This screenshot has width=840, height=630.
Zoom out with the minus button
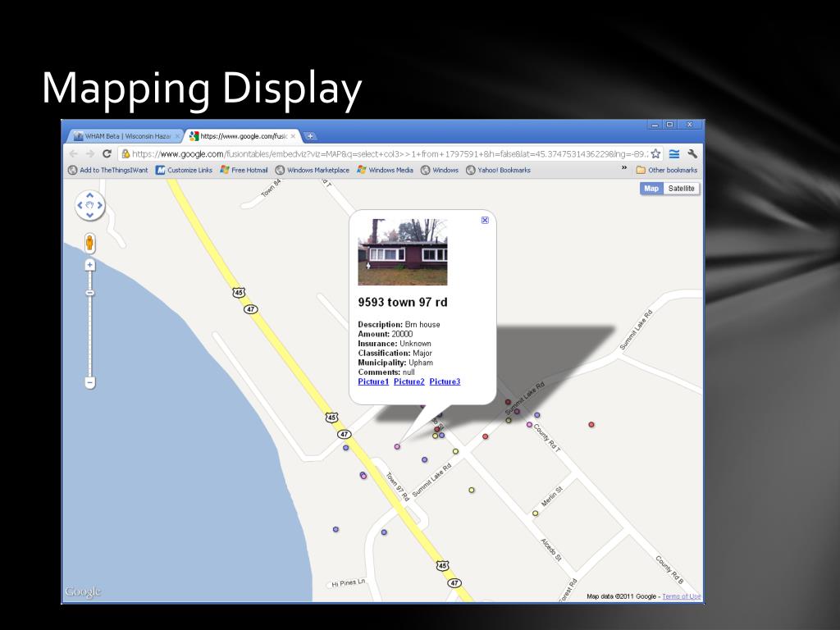pos(90,382)
